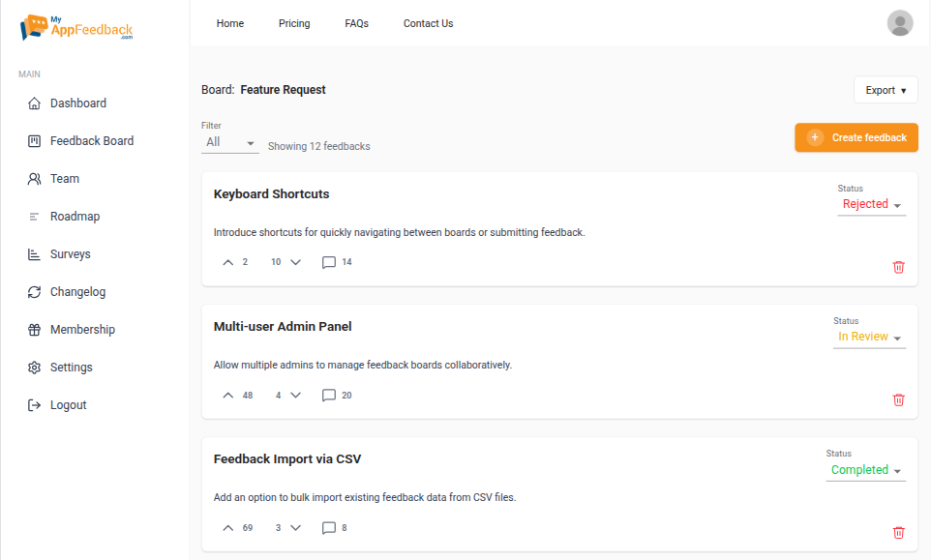Open comments on Multi-user Admin Panel
Viewport: 931px width, 560px height.
(330, 395)
